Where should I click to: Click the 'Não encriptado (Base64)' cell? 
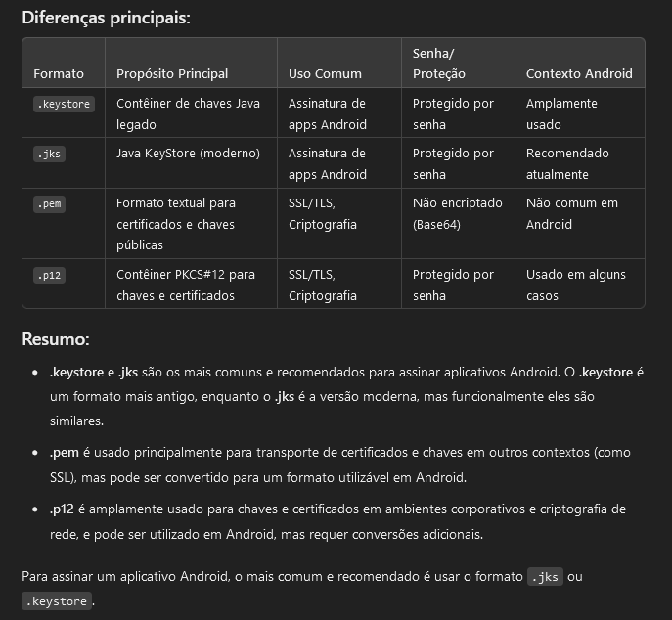click(x=457, y=213)
